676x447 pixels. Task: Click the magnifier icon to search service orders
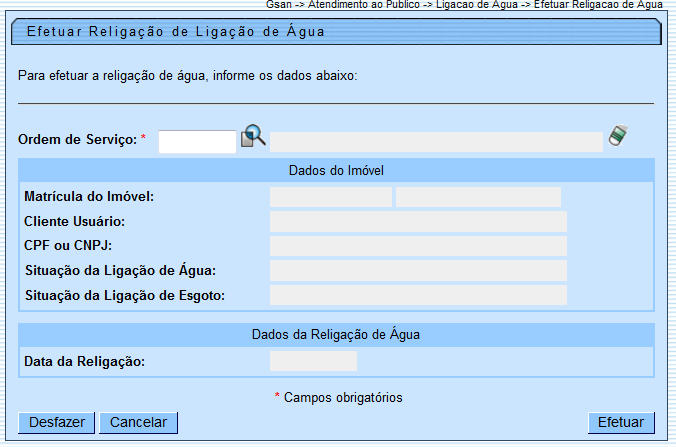point(253,137)
